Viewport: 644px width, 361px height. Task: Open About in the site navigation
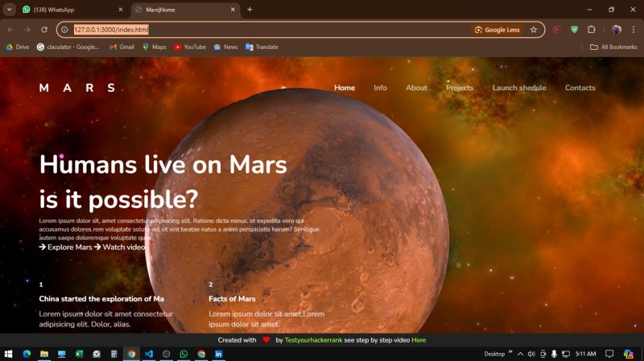tap(416, 88)
